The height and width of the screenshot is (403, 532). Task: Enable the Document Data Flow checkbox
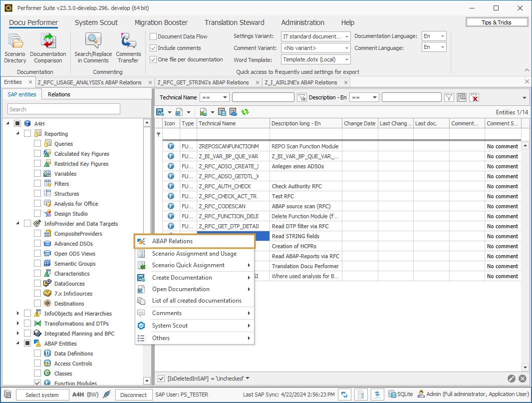tap(153, 36)
